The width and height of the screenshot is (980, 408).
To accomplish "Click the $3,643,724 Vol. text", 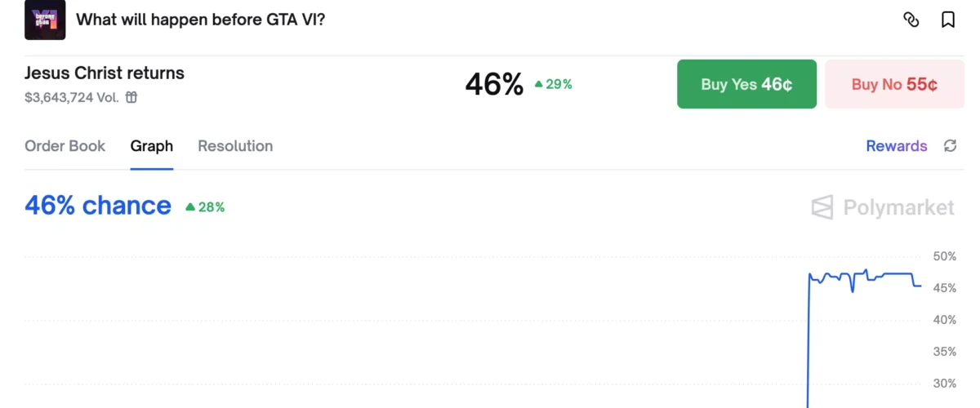I will (72, 98).
